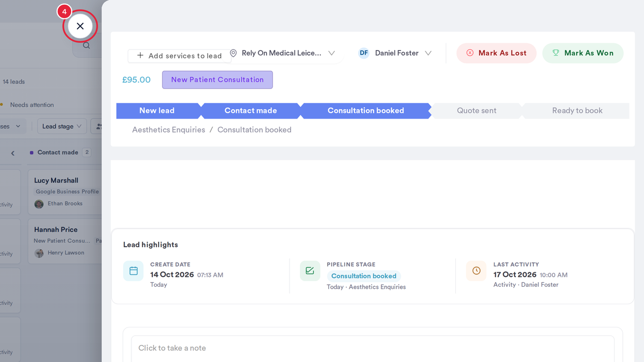Click the plus icon to add services
Viewport: 644px width, 362px height.
point(140,56)
